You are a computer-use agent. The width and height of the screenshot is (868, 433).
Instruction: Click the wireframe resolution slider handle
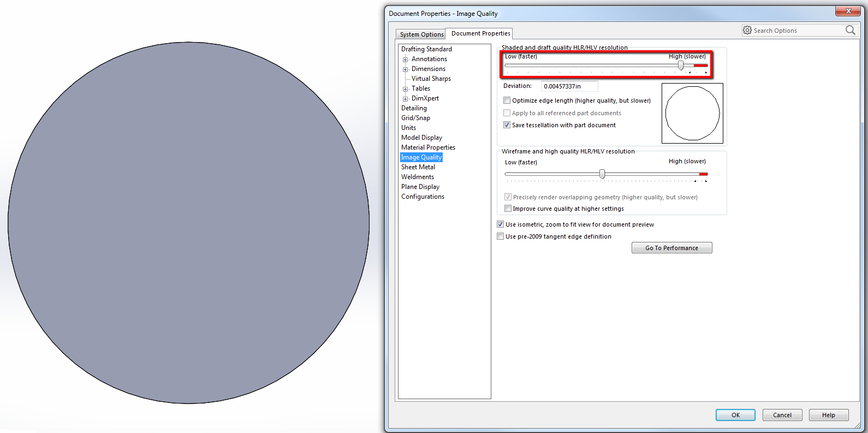[602, 174]
